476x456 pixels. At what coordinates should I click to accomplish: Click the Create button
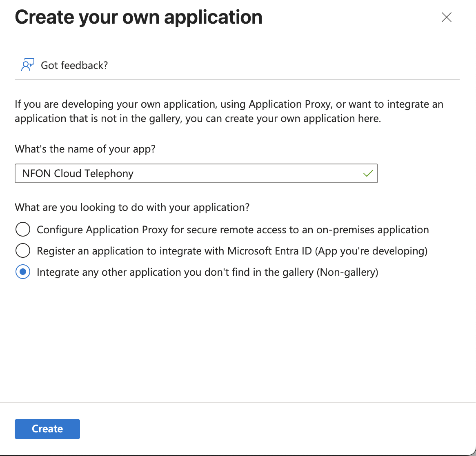point(47,429)
